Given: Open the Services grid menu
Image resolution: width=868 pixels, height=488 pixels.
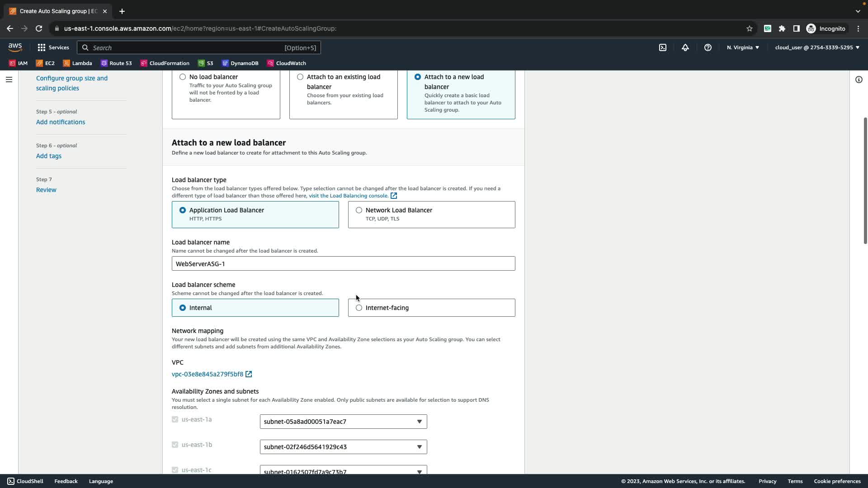Looking at the screenshot, I should click(x=53, y=47).
